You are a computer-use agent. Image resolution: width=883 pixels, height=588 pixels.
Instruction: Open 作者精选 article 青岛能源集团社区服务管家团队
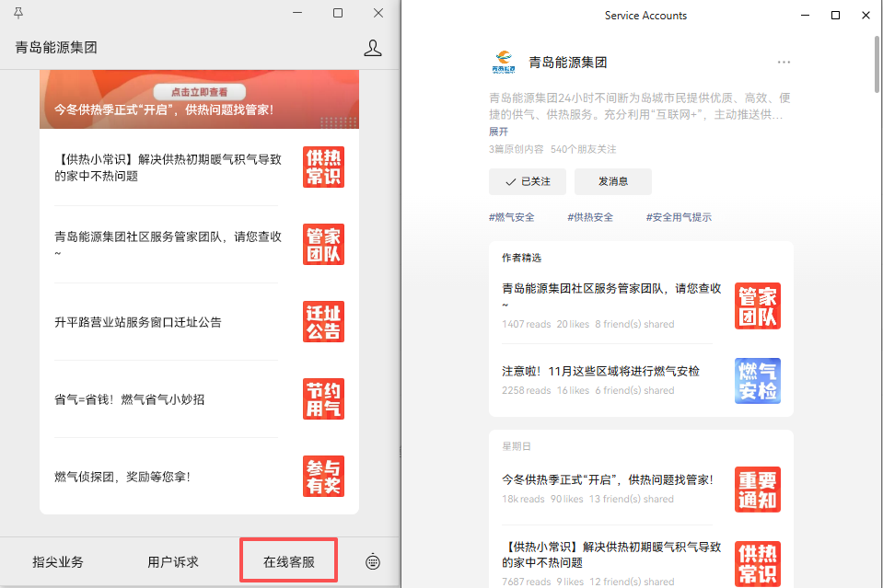(611, 295)
